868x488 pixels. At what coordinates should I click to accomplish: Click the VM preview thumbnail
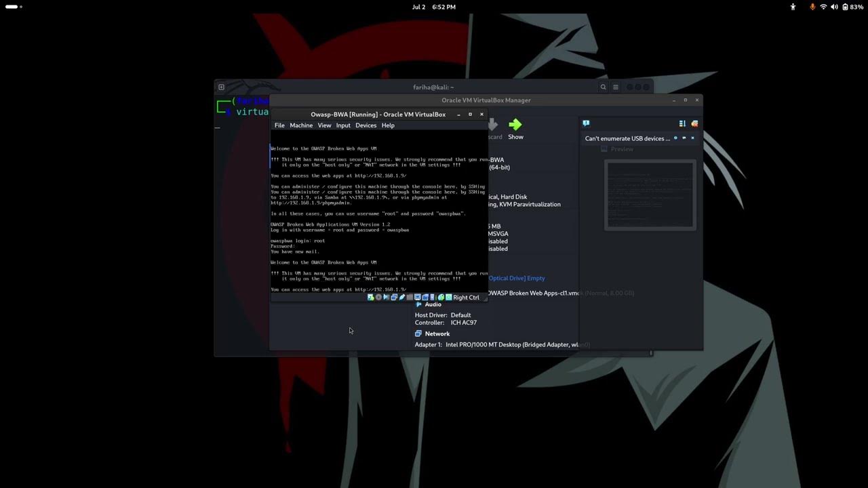click(x=650, y=195)
